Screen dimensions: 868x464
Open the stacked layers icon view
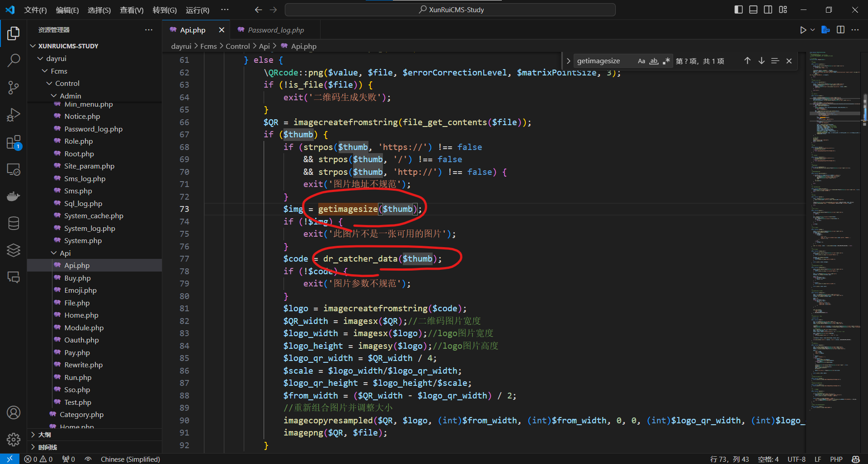tap(14, 250)
